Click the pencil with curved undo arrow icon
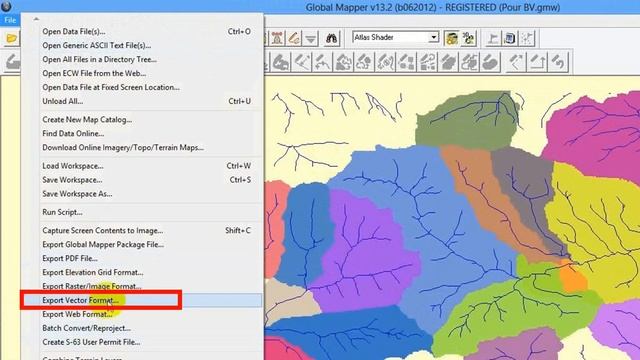 (x=558, y=62)
